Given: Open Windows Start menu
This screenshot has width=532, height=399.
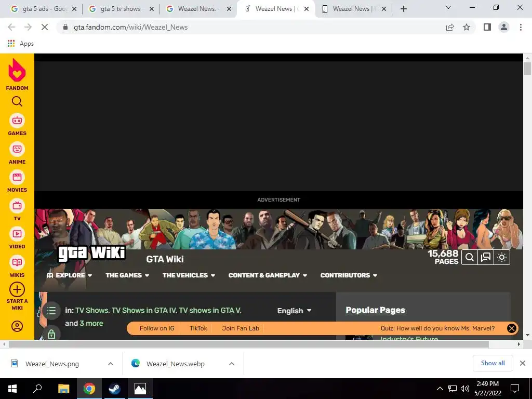Looking at the screenshot, I should pyautogui.click(x=12, y=389).
